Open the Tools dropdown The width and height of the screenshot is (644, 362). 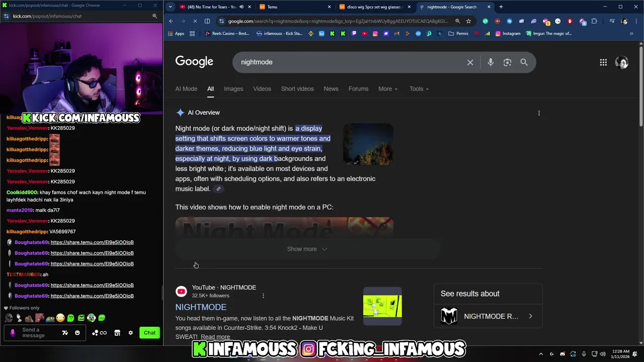point(419,89)
